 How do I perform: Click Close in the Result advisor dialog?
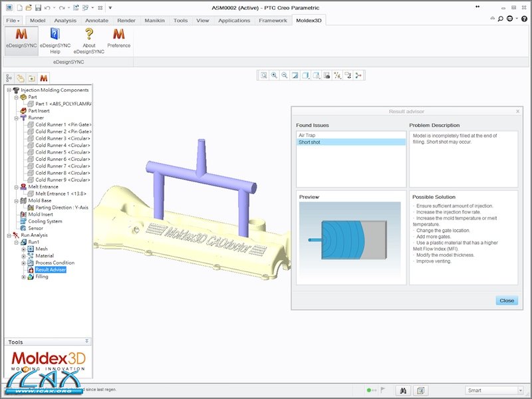pos(507,301)
